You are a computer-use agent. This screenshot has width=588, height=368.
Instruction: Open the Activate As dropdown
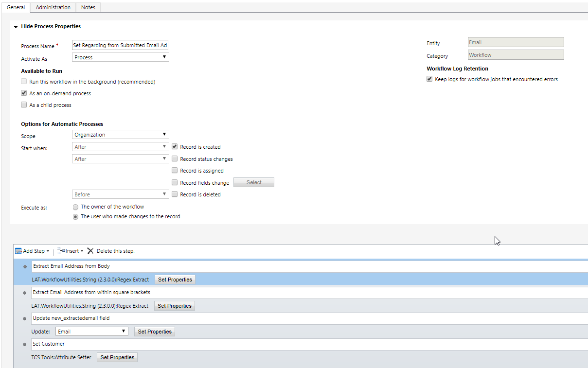(120, 57)
